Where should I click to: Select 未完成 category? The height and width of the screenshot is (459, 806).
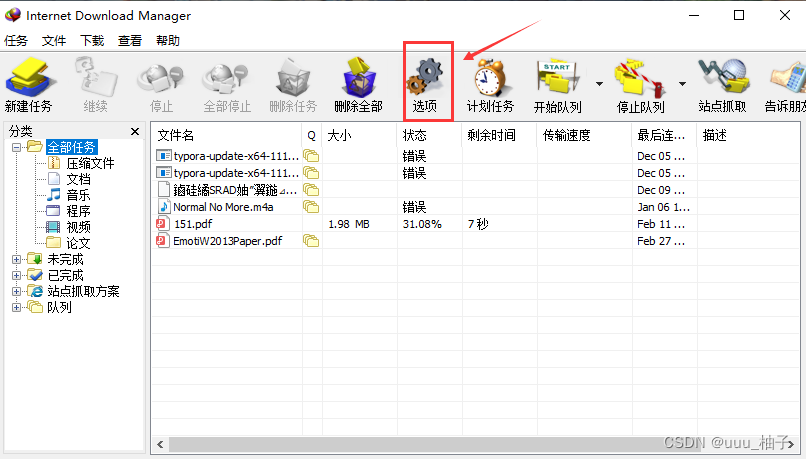pos(65,260)
